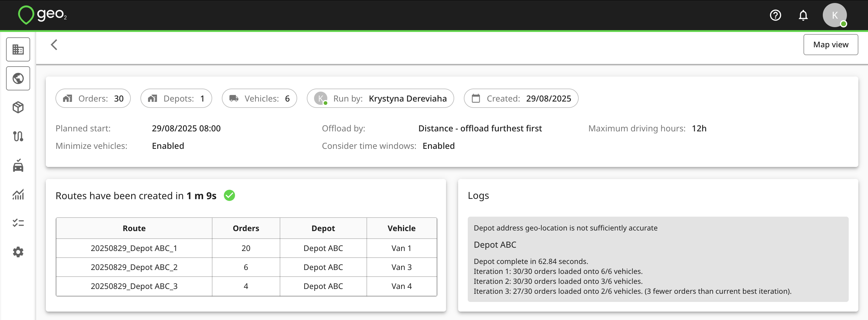868x320 pixels.
Task: Click Distance - offload furthest first value
Action: (x=480, y=128)
